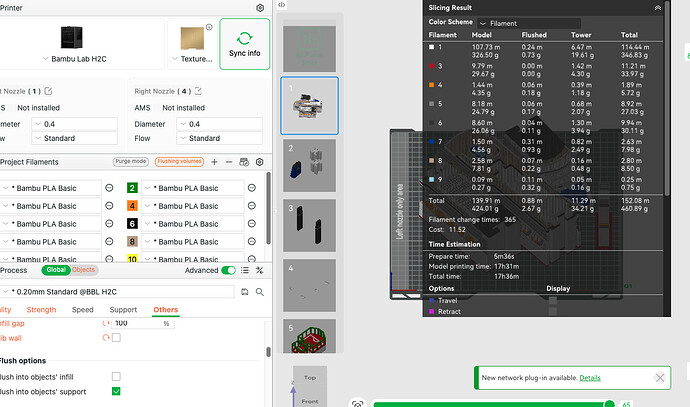Open Speed tab
The width and height of the screenshot is (690, 407).
pyautogui.click(x=83, y=310)
